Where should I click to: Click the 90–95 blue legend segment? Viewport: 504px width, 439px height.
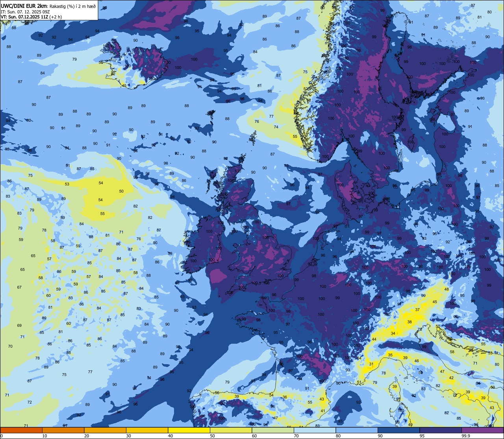[x=398, y=430]
